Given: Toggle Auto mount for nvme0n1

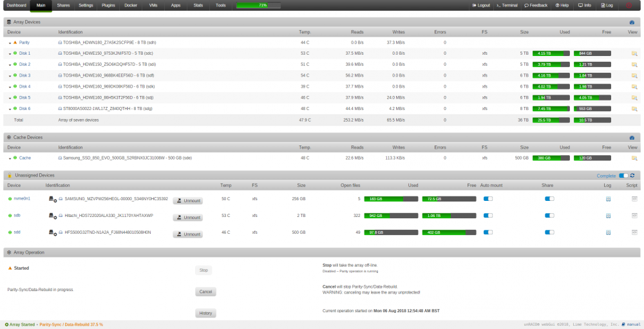Looking at the screenshot, I should point(488,199).
